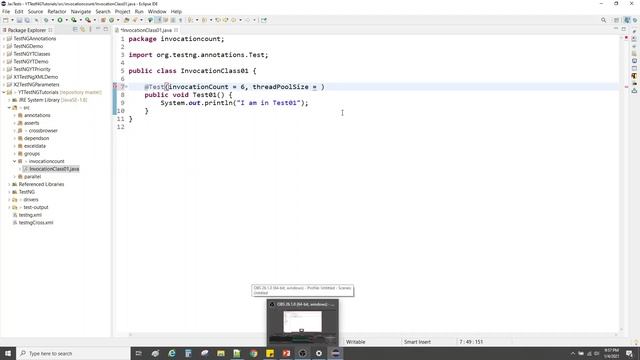640x360 pixels.
Task: Select the InvocationClass01.java editor tab
Action: (146, 30)
